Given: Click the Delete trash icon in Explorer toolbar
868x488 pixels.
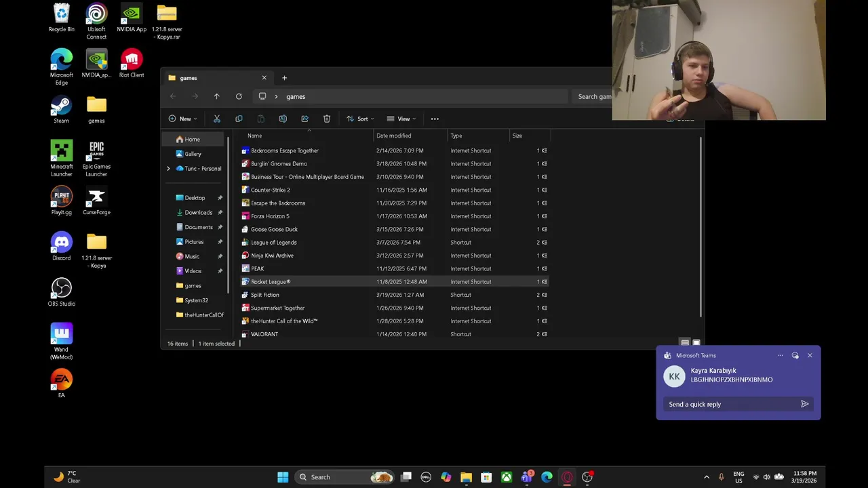Looking at the screenshot, I should (327, 119).
